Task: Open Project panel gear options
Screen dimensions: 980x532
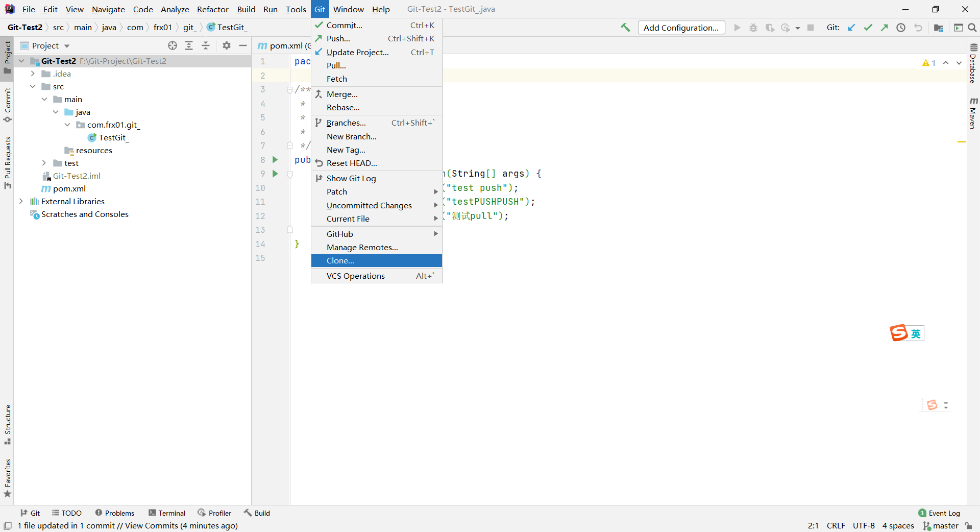Action: point(227,45)
